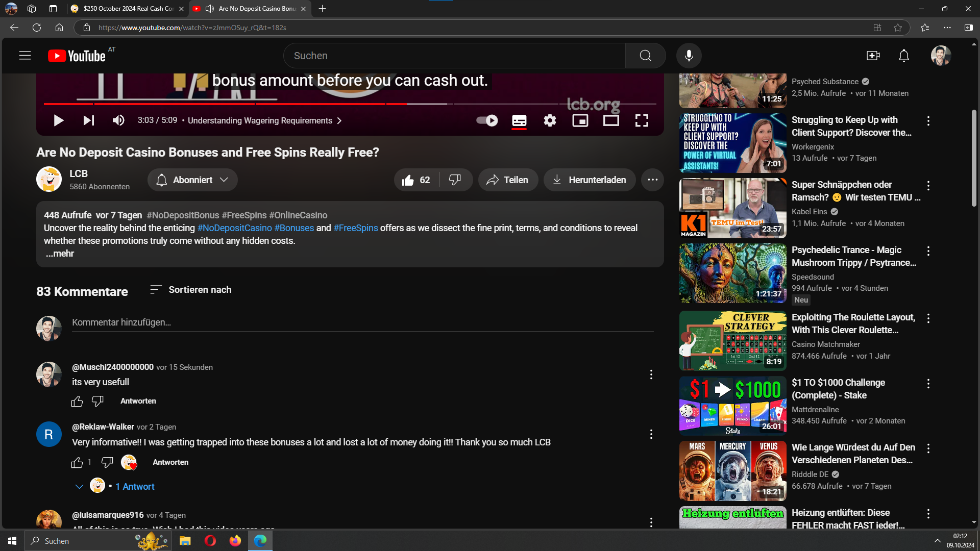Open File Explorer from taskbar
980x551 pixels.
pyautogui.click(x=185, y=541)
